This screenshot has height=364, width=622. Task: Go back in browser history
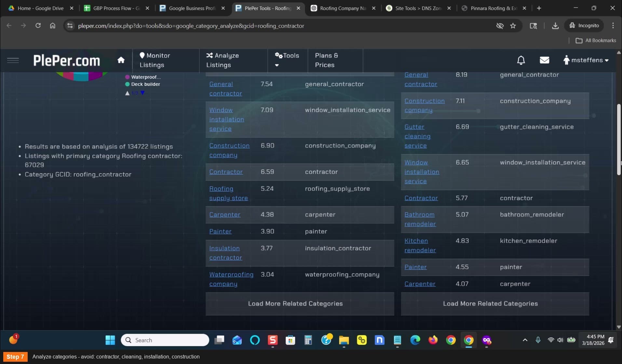pos(9,25)
